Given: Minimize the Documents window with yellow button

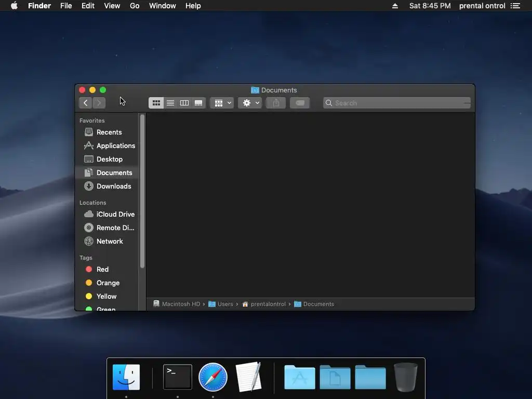Looking at the screenshot, I should [x=92, y=90].
